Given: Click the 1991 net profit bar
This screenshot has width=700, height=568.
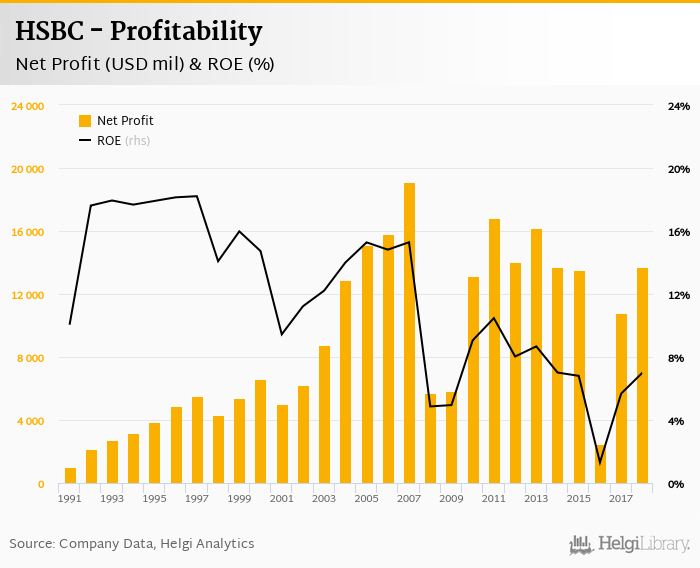Looking at the screenshot, I should click(x=70, y=476).
